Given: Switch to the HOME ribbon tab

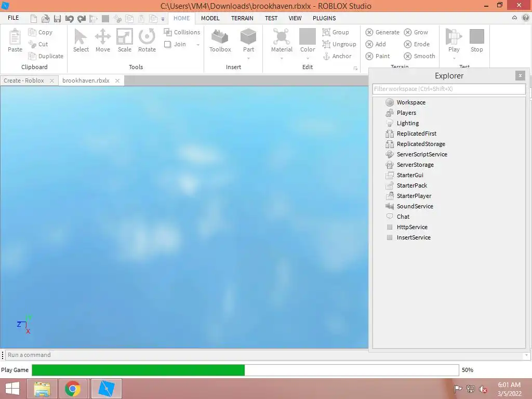Looking at the screenshot, I should tap(181, 18).
